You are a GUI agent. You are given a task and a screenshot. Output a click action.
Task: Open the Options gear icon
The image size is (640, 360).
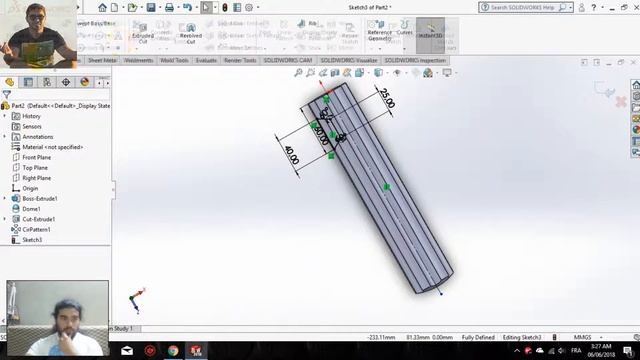click(249, 7)
